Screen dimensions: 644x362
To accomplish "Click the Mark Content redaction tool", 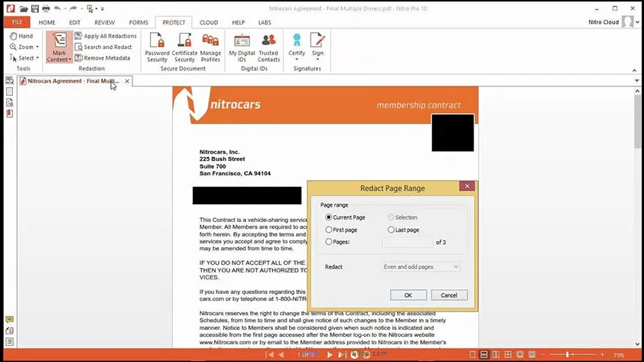I will pos(59,47).
